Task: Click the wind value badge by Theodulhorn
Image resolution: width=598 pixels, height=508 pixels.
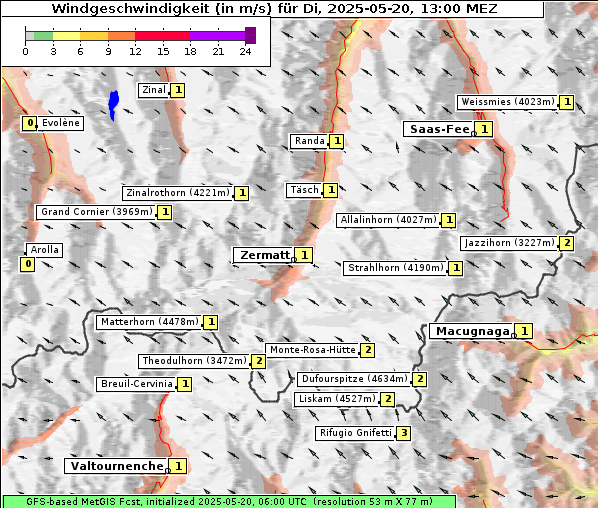Action: pos(258,361)
